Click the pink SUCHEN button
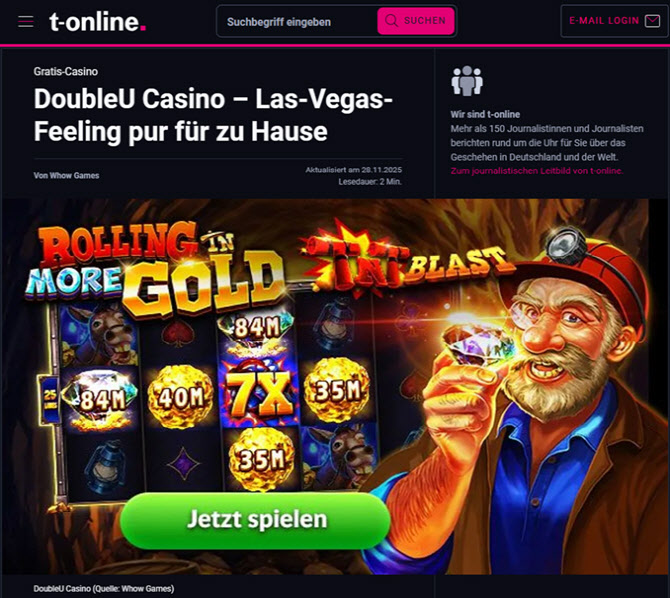The width and height of the screenshot is (670, 598). [x=415, y=21]
